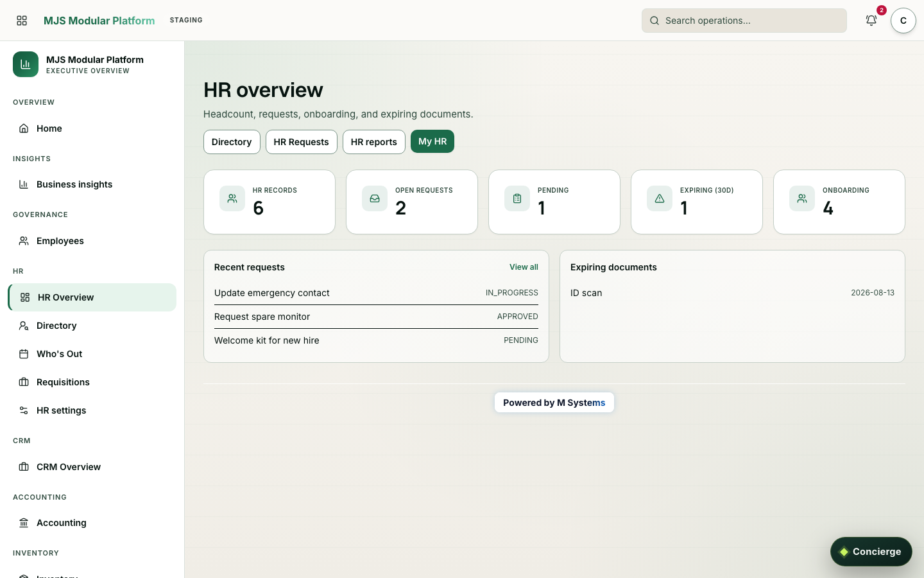Switch to the HR Requests tab
Image resolution: width=924 pixels, height=578 pixels.
[x=301, y=142]
